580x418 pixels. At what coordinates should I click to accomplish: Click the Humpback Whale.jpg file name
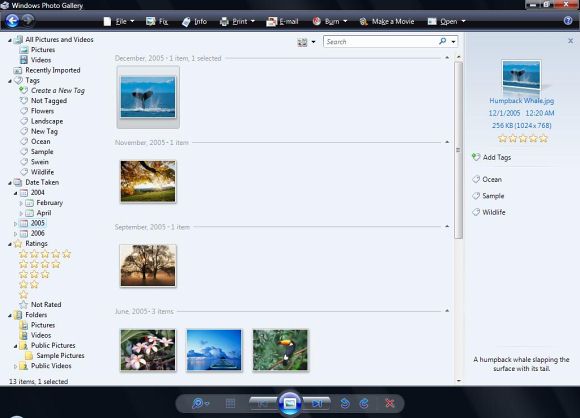point(521,101)
